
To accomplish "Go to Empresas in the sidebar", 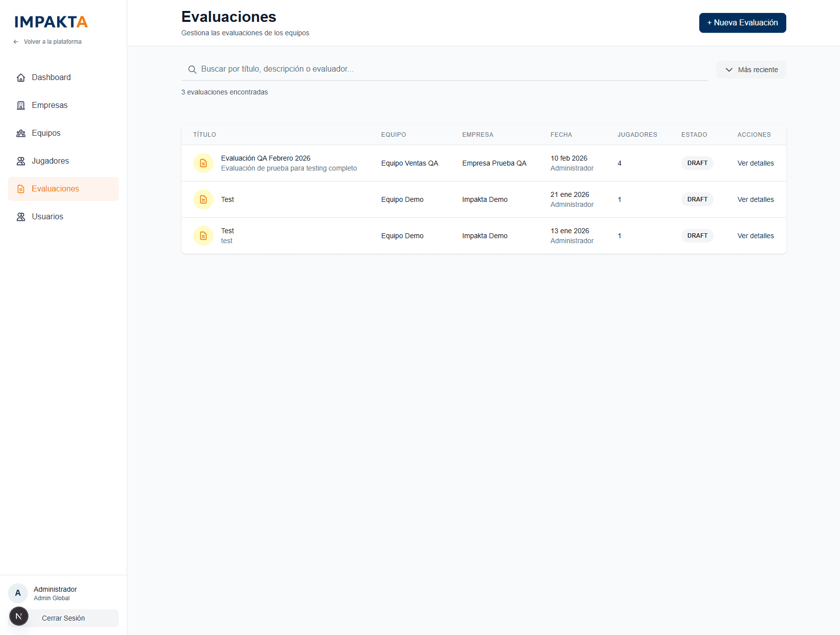I will (50, 105).
